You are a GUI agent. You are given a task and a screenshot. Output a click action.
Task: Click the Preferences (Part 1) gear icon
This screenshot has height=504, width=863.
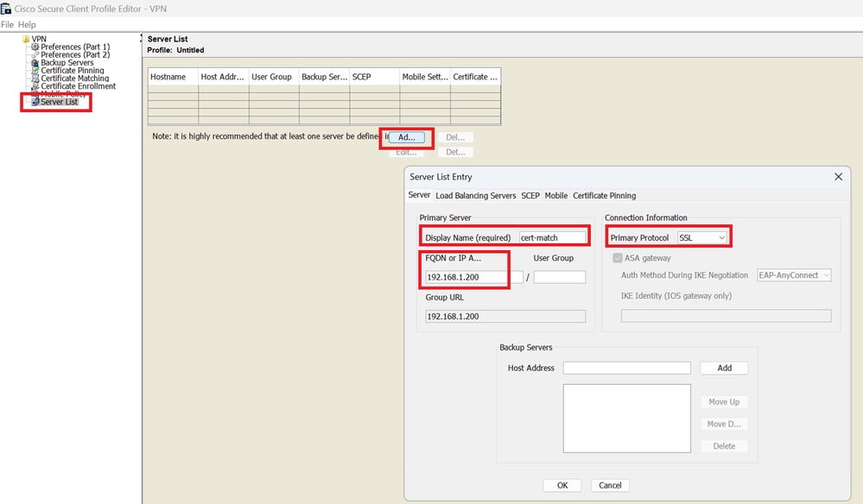click(x=35, y=47)
